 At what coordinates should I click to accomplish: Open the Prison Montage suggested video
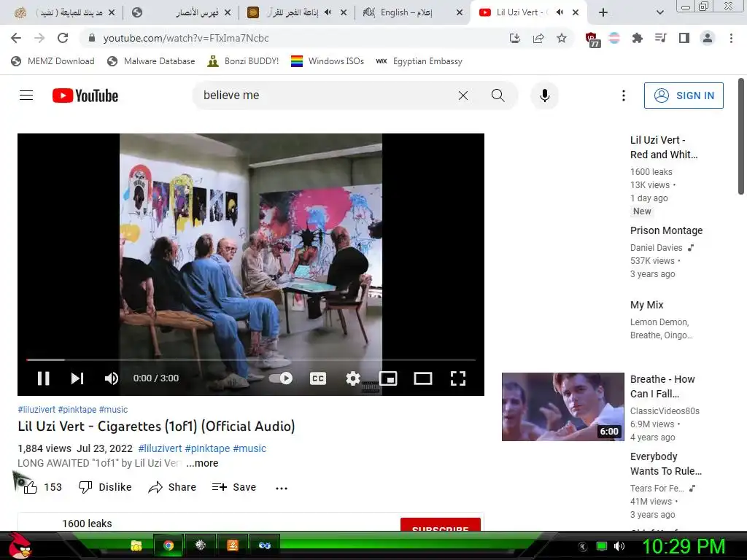click(666, 230)
